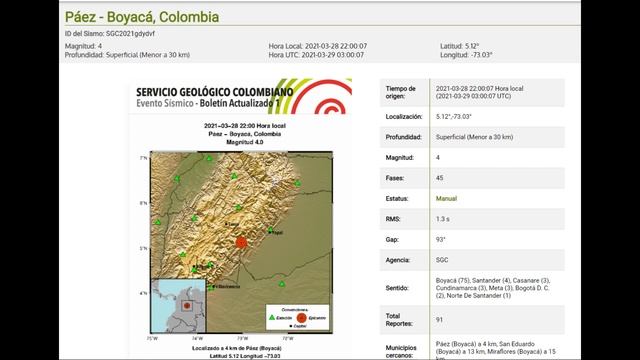
Task: Click the RMS value 1.3 s
Action: click(x=442, y=219)
